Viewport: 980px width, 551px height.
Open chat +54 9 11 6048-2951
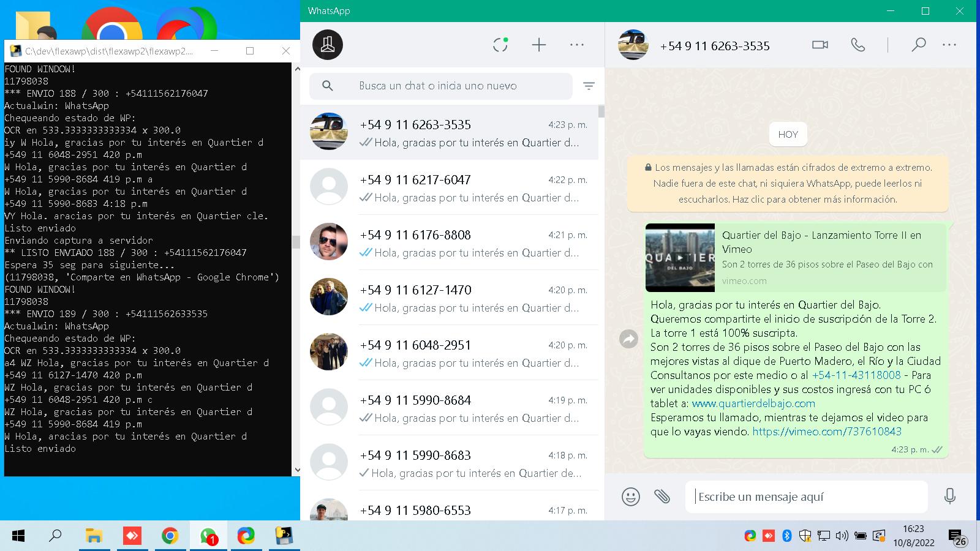[449, 353]
